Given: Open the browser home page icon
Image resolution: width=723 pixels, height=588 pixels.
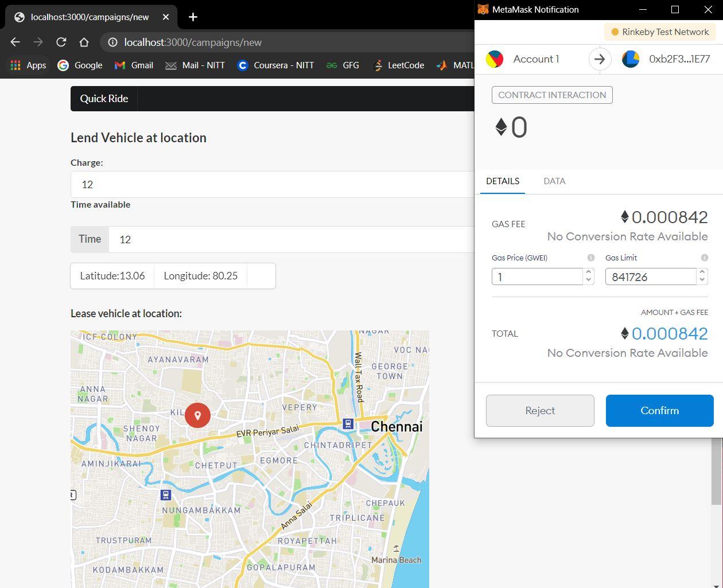Looking at the screenshot, I should click(84, 42).
